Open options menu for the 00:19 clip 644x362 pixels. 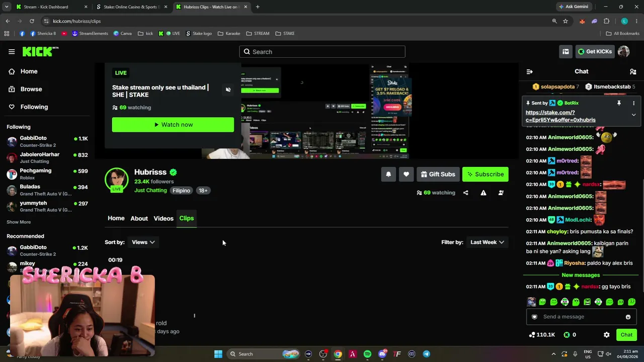(194, 316)
